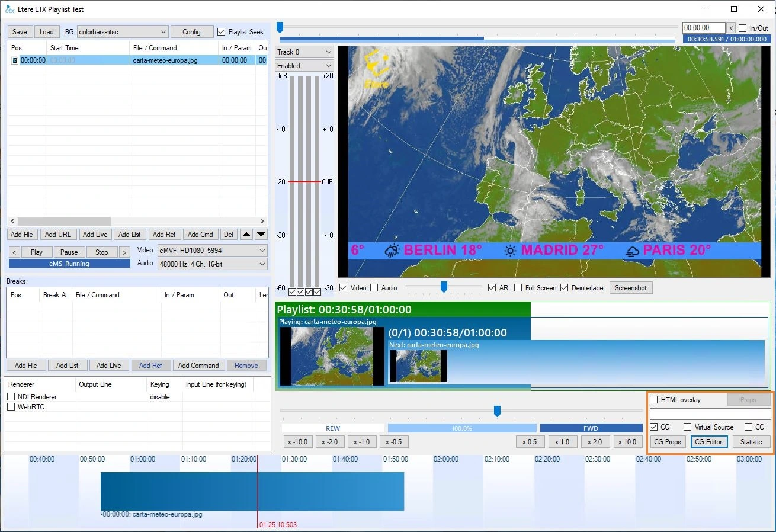Open the CG Editor
The image size is (776, 532).
coord(708,442)
